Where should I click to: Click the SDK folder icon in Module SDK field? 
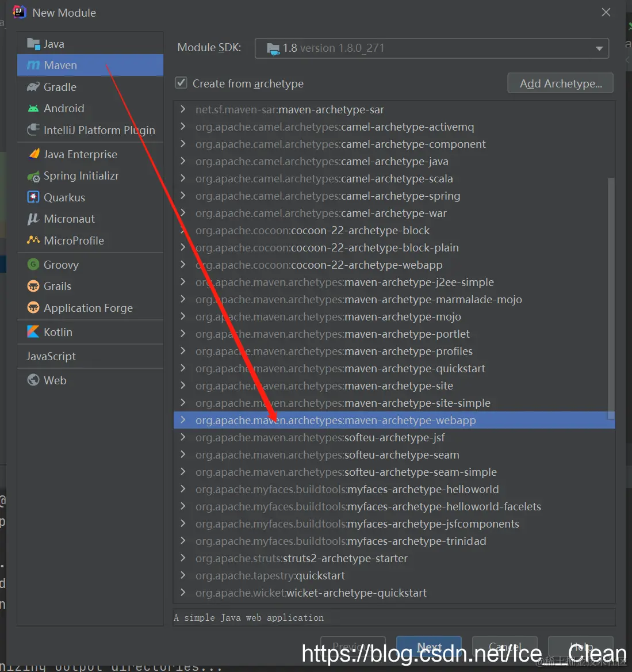coord(273,48)
